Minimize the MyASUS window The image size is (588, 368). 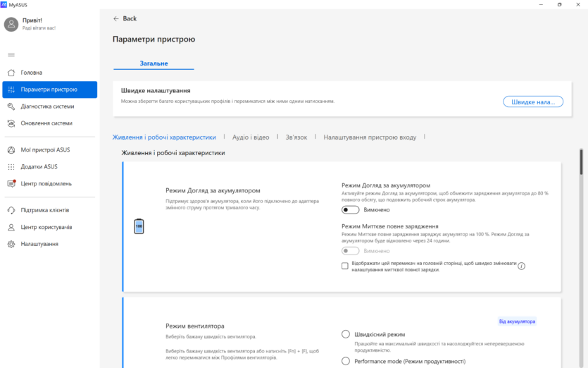click(x=541, y=4)
